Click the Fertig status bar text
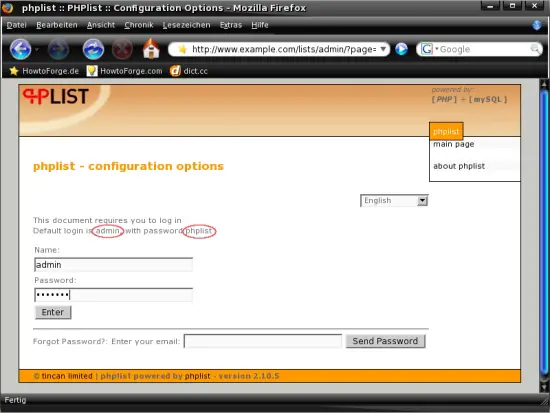 (15, 400)
